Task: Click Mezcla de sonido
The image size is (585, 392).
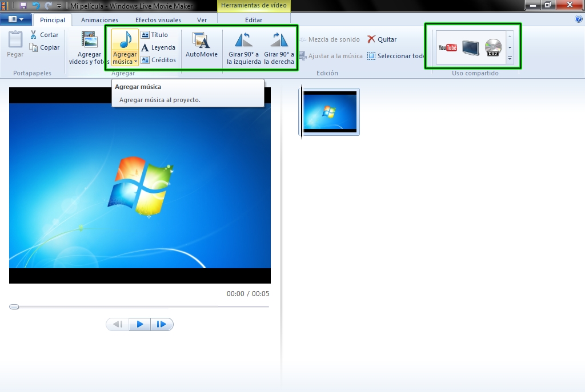Action: coord(330,39)
